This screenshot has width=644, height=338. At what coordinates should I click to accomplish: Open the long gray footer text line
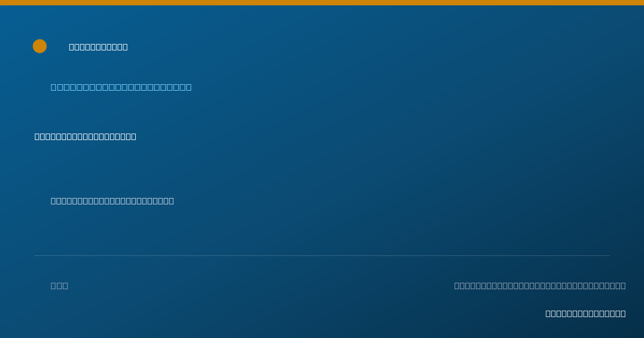pos(540,285)
